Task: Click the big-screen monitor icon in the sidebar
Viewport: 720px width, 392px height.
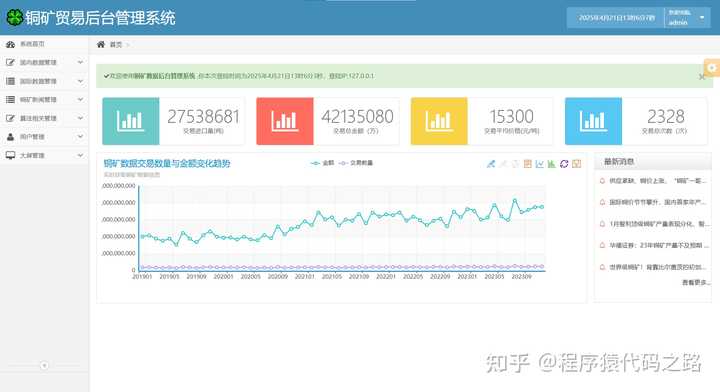Action: 10,156
